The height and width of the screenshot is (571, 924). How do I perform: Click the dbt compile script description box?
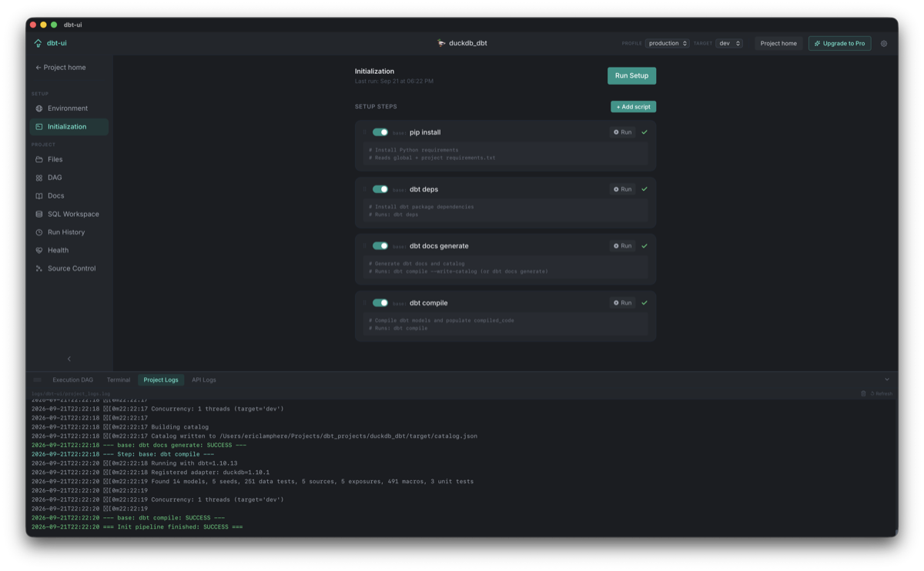(x=505, y=324)
